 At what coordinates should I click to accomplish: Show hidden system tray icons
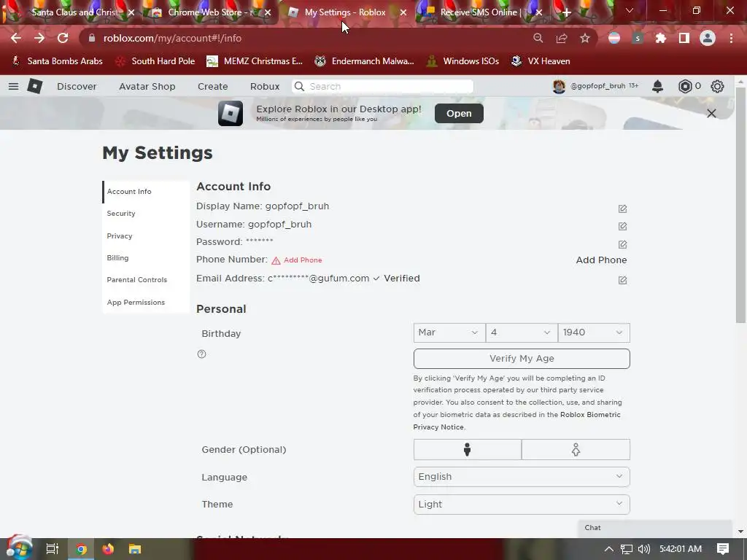[609, 549]
